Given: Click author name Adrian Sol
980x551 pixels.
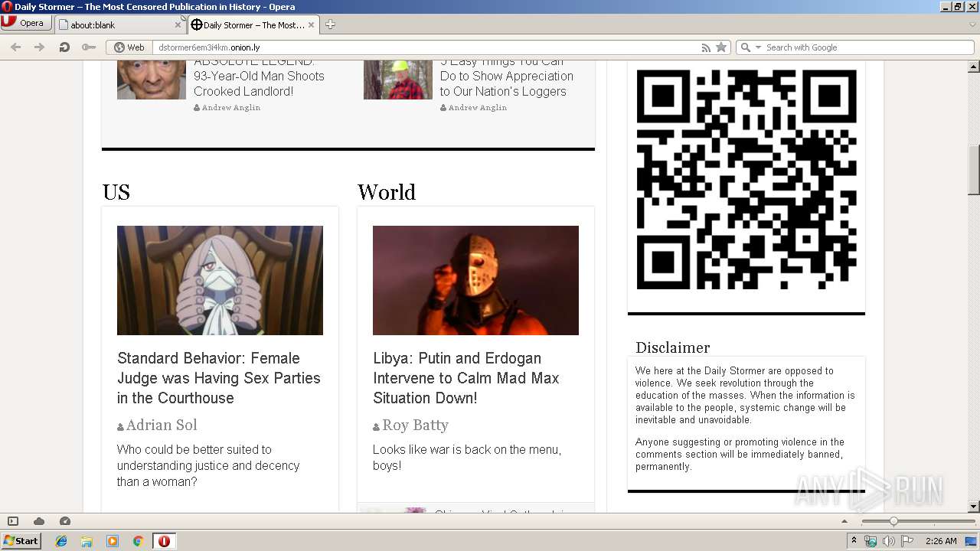Looking at the screenshot, I should coord(162,425).
